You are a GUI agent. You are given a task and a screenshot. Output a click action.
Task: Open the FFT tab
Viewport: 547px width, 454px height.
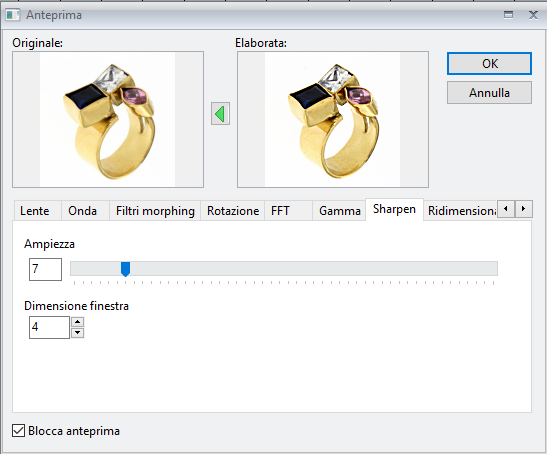(288, 211)
